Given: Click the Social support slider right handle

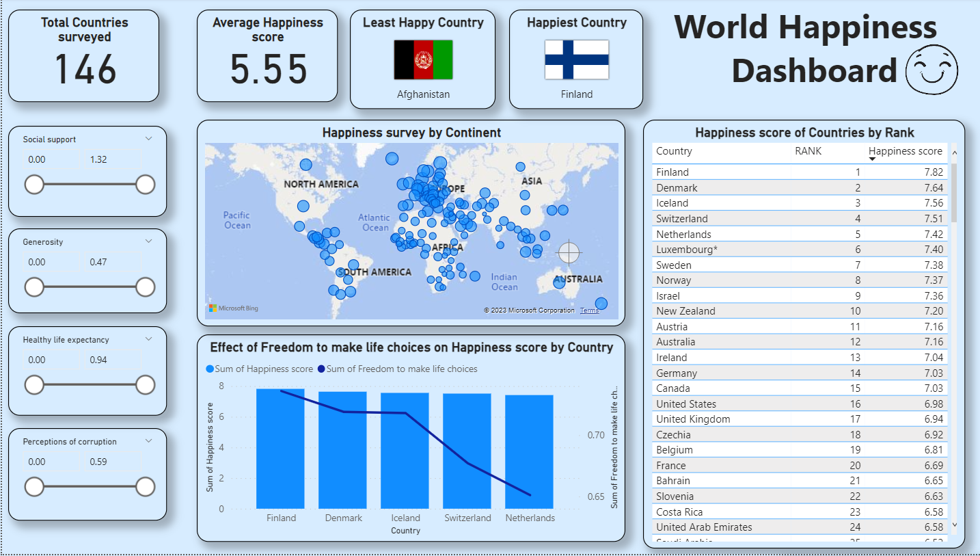Looking at the screenshot, I should 145,185.
